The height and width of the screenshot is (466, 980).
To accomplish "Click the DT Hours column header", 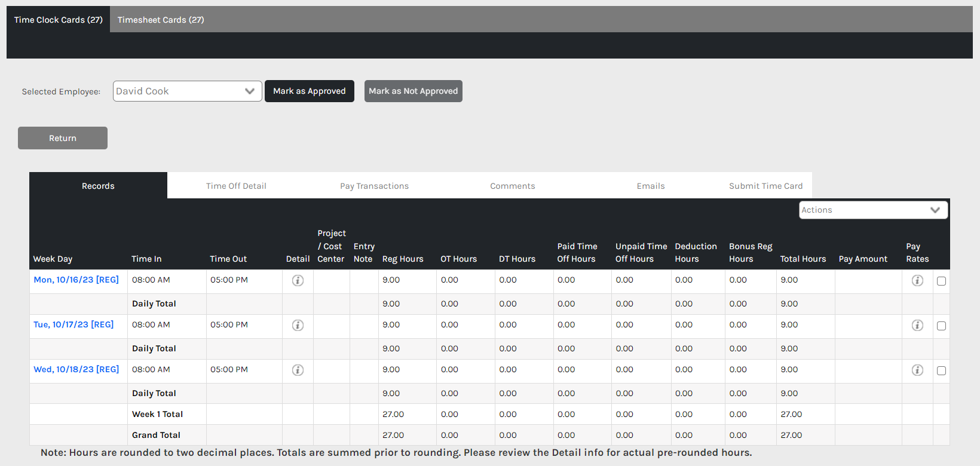I will pos(517,259).
